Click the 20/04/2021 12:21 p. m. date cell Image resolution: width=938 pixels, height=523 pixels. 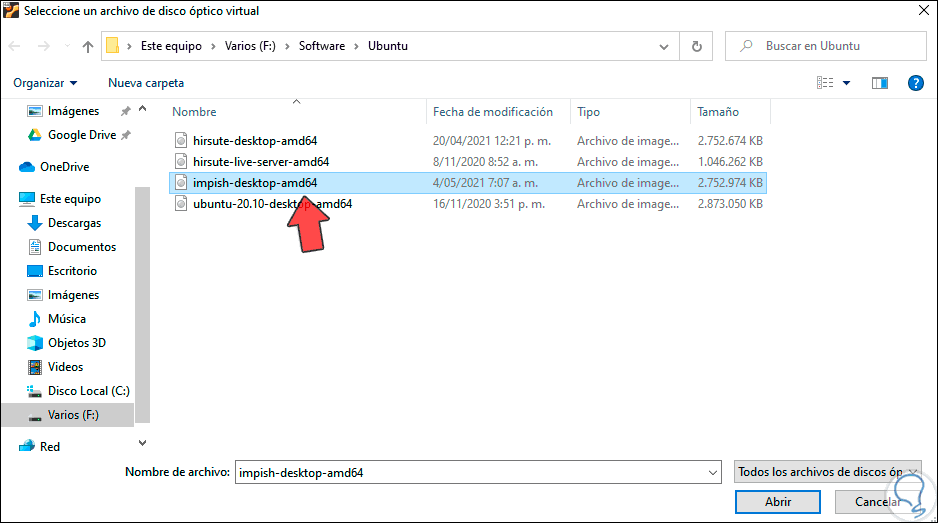click(x=492, y=141)
